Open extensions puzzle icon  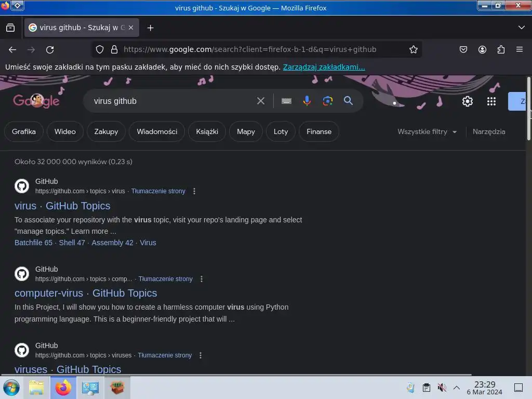click(501, 49)
